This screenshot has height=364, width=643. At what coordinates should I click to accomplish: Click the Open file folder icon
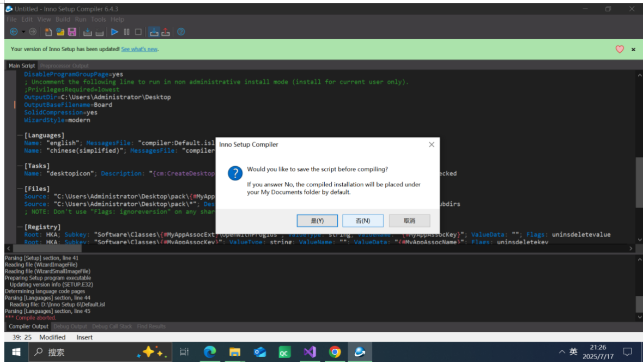[x=60, y=32]
